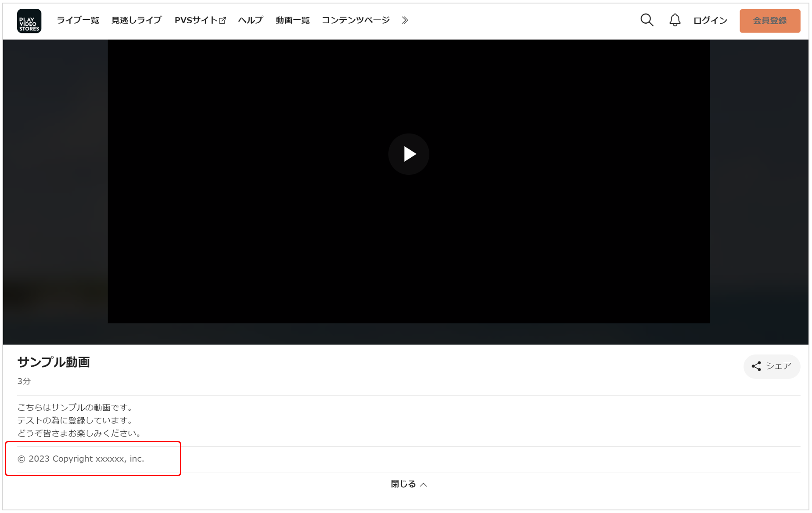The width and height of the screenshot is (812, 513).
Task: Select 動画一覧 in the navigation bar
Action: pos(292,20)
